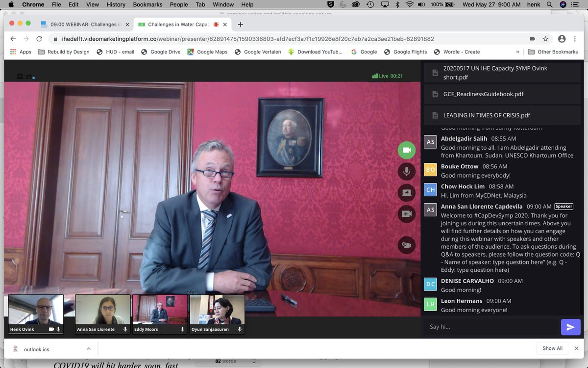The image size is (588, 368).
Task: Open the Wi-Fi status menu
Action: point(411,4)
